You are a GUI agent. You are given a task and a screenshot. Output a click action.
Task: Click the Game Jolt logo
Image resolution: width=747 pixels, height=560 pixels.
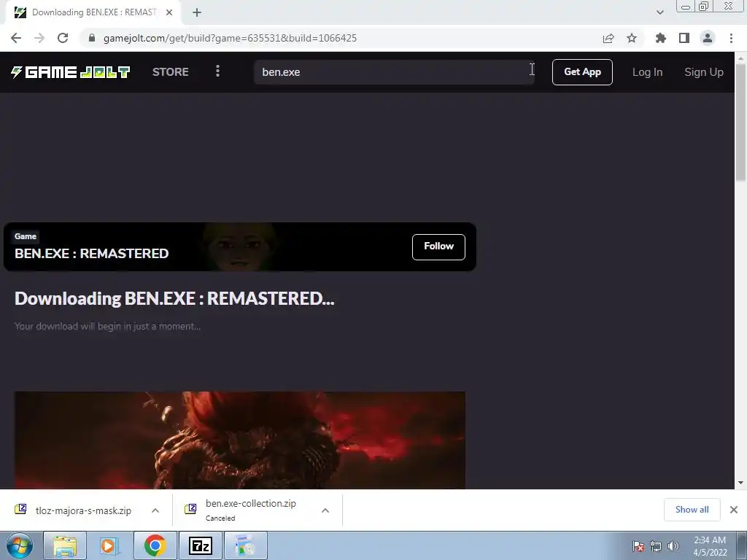tap(71, 72)
